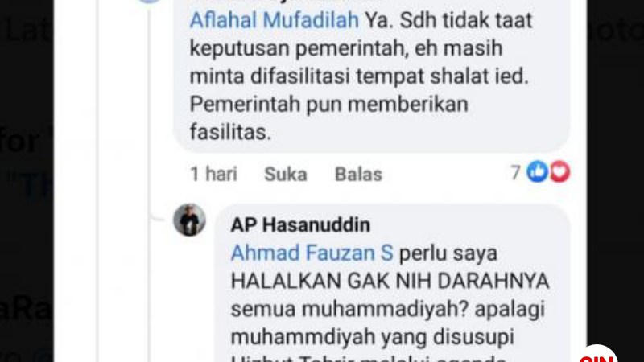The width and height of the screenshot is (644, 362).
Task: Click the "HALALKAN GAK NIH DARAHNYA" text line
Action: (390, 281)
